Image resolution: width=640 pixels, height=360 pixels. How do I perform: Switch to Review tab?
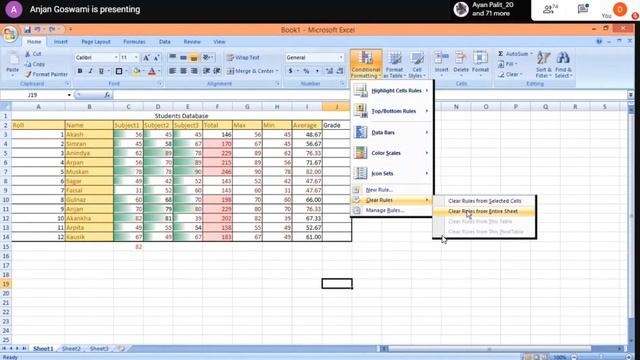tap(192, 42)
